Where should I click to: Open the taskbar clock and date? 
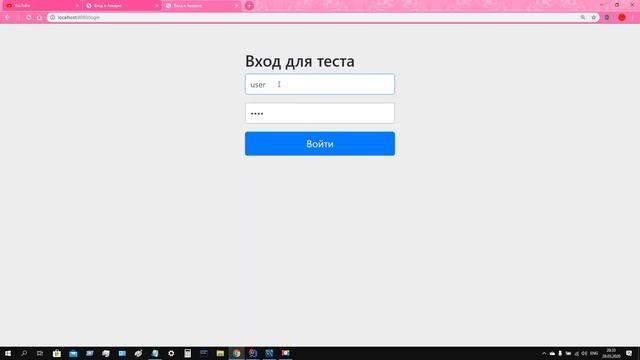click(611, 353)
